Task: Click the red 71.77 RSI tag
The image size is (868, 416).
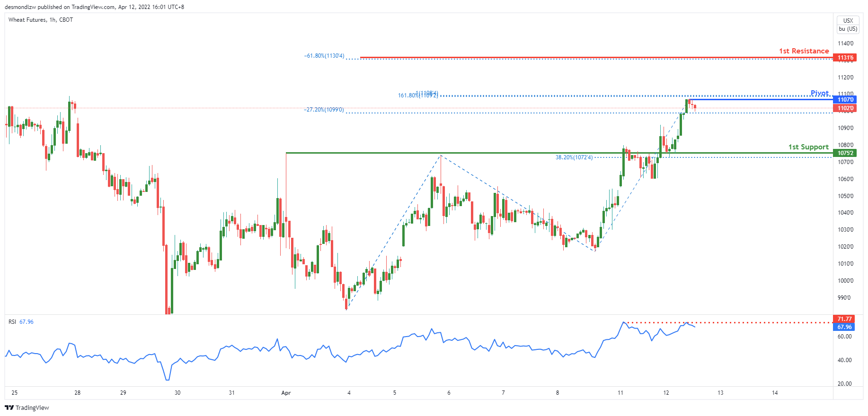Action: point(844,319)
